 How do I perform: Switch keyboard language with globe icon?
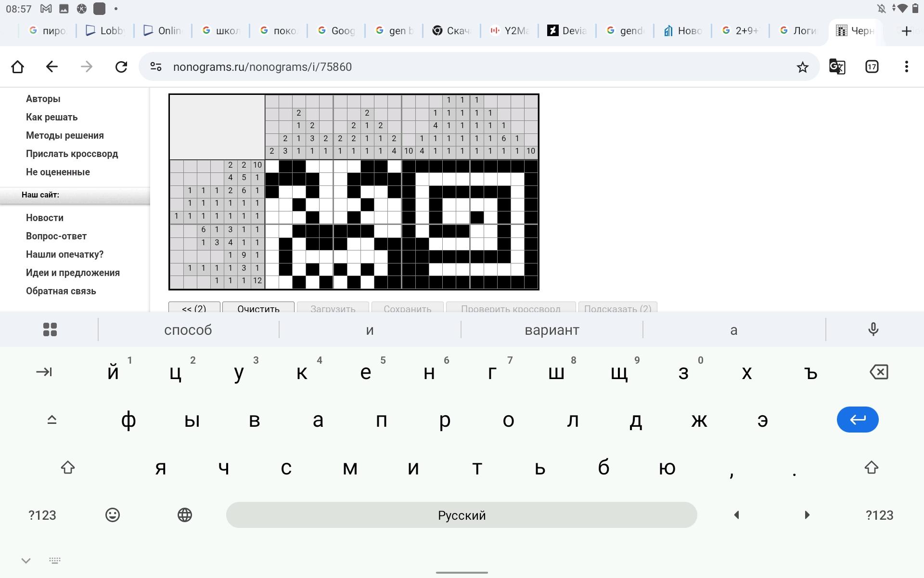tap(185, 515)
